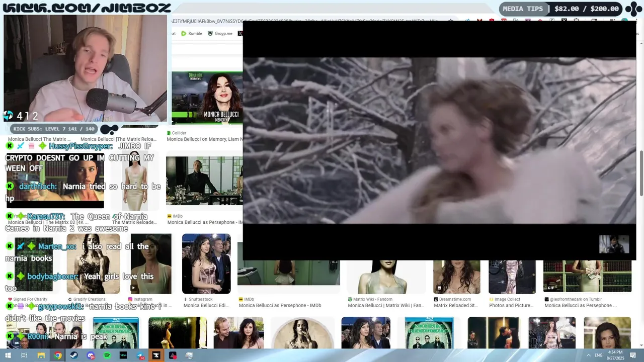Viewport: 644px width, 362px height.
Task: Open the Matrix dinner table scene image
Action: (204, 180)
